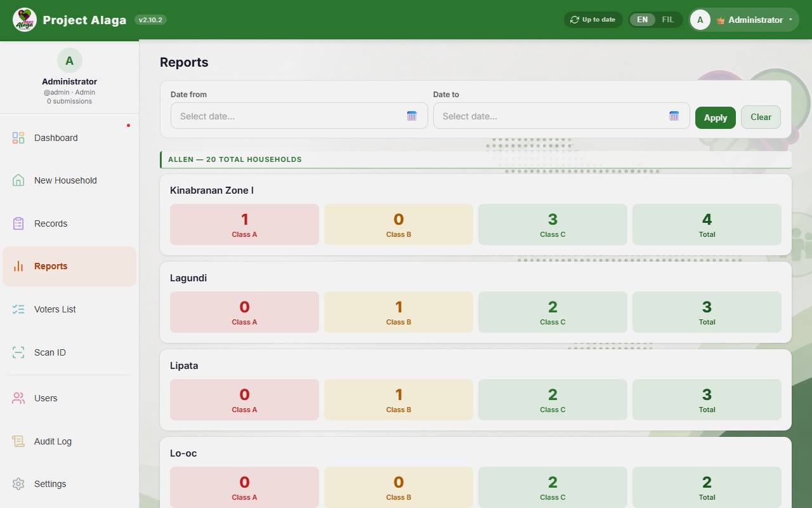Click the 0 submissions text
This screenshot has width=812, height=508.
[x=70, y=101]
